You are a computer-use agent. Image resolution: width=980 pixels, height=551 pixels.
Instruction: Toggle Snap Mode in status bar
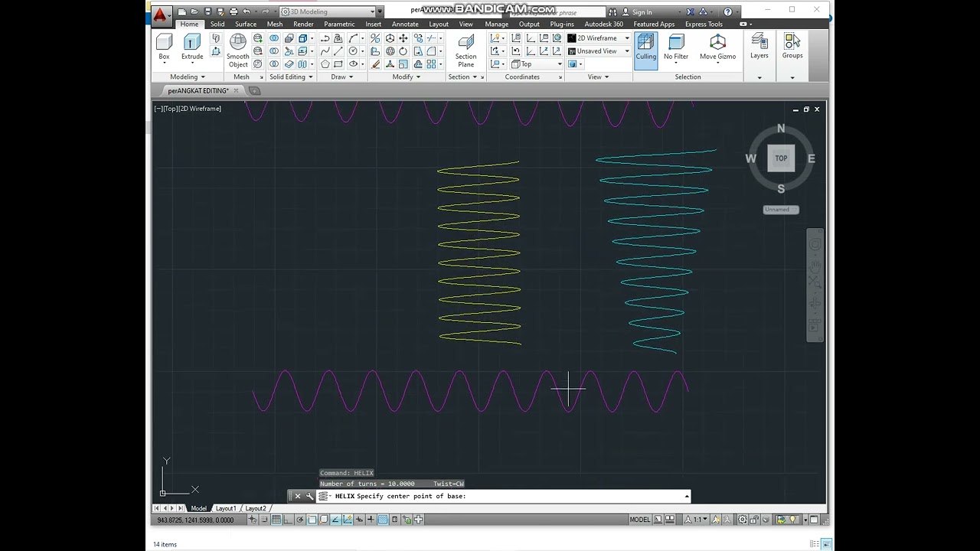pyautogui.click(x=264, y=520)
